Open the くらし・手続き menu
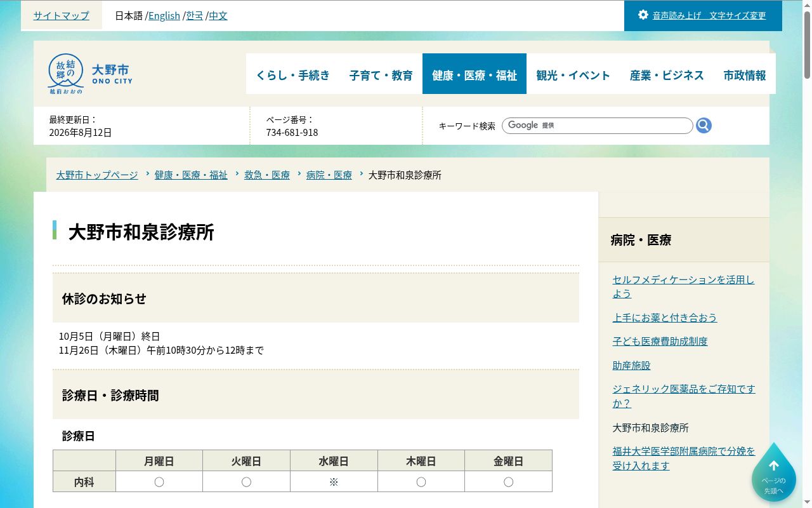 [293, 75]
